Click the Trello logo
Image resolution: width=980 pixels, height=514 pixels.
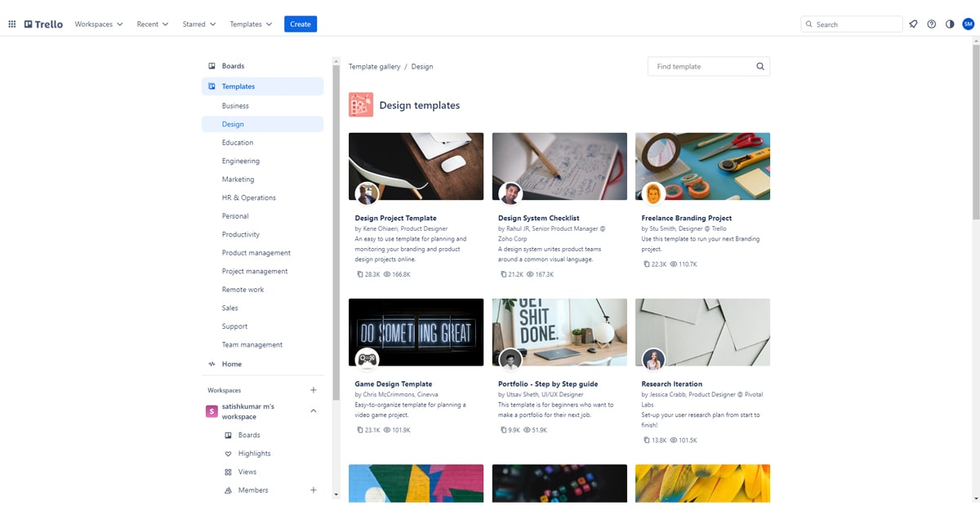click(x=44, y=24)
